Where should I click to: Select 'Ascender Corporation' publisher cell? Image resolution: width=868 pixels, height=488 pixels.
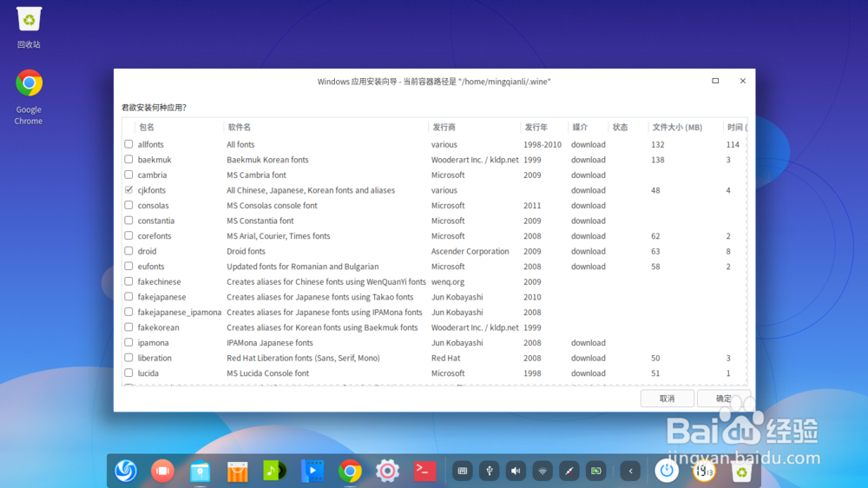pos(470,251)
